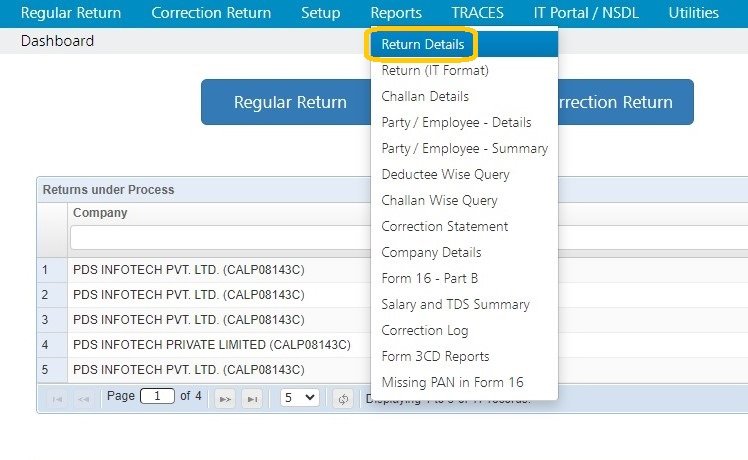Select Return Details from Reports menu
The height and width of the screenshot is (460, 748).
click(x=422, y=45)
